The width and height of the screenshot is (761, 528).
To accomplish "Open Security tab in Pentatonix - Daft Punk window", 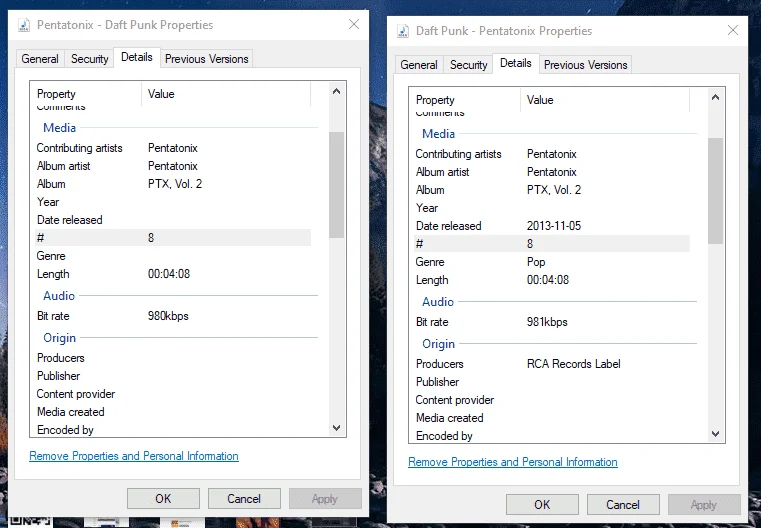I will (89, 59).
